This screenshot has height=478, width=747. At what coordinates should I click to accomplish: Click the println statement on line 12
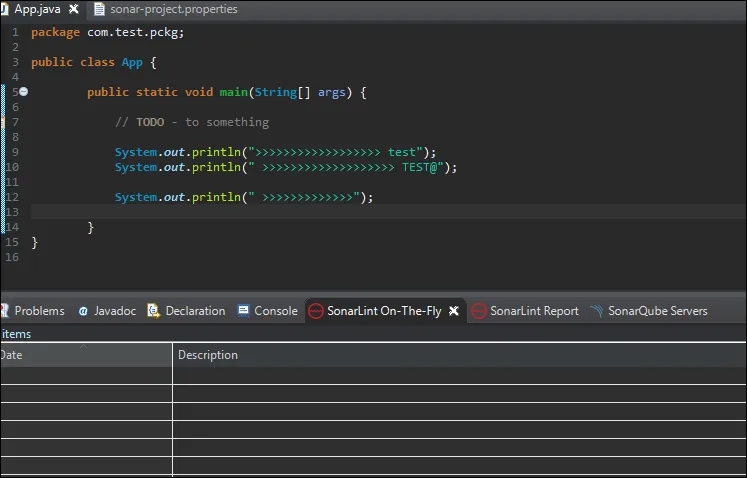click(x=244, y=197)
